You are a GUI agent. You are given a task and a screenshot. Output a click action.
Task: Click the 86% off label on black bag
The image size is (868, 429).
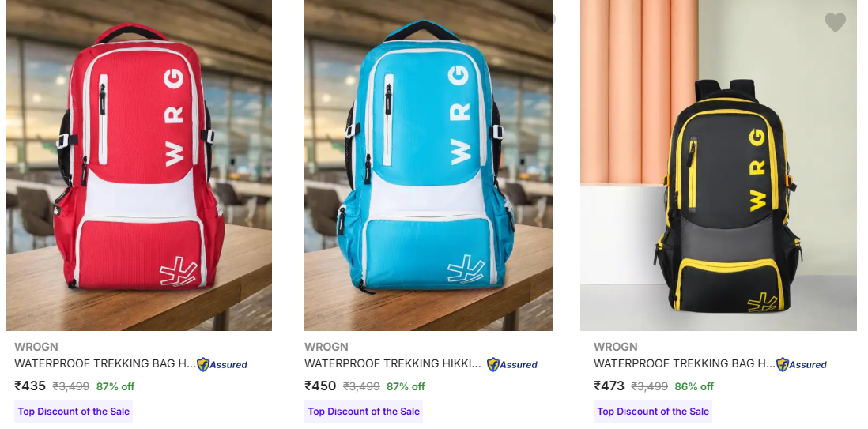pyautogui.click(x=694, y=386)
